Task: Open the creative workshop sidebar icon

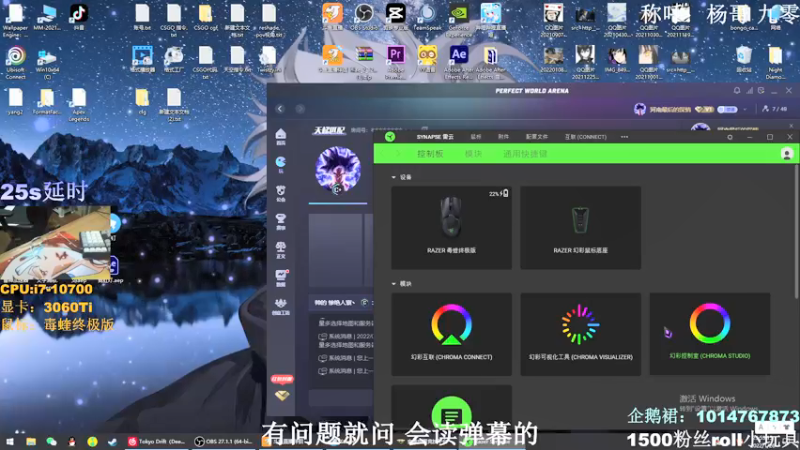Action: coord(281,306)
